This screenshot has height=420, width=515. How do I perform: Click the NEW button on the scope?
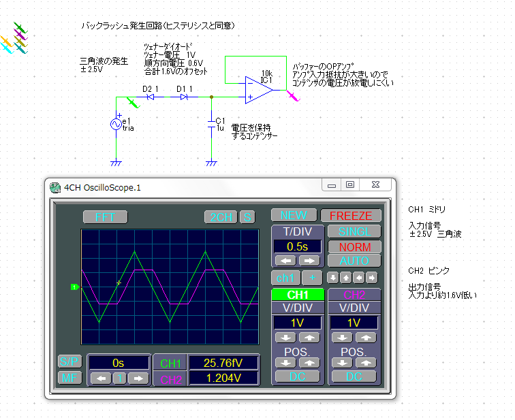click(294, 215)
